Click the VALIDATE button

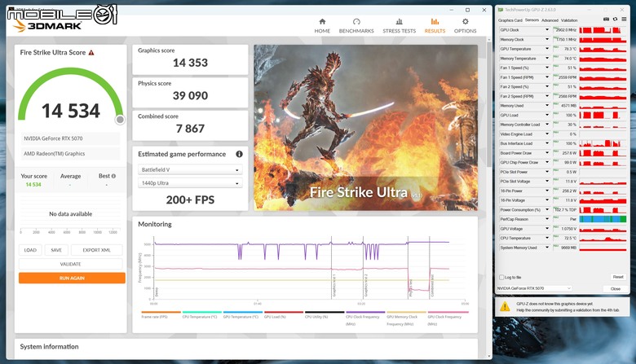pos(71,264)
